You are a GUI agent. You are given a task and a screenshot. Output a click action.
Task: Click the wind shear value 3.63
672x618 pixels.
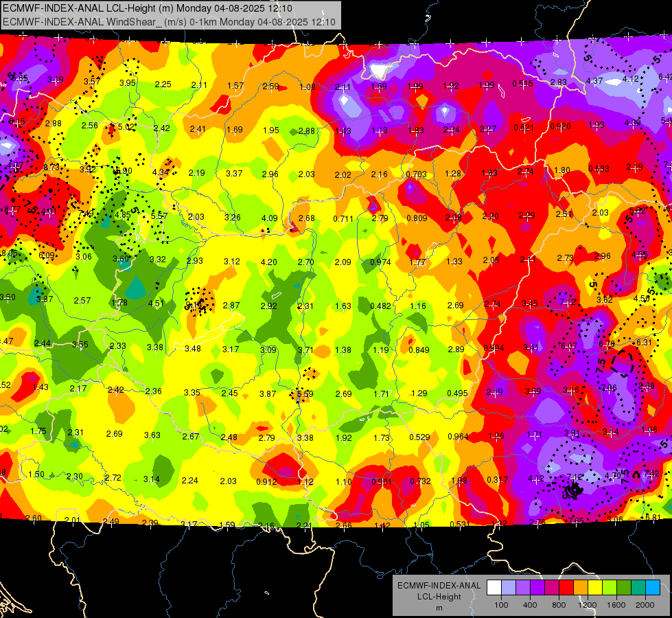pyautogui.click(x=152, y=435)
